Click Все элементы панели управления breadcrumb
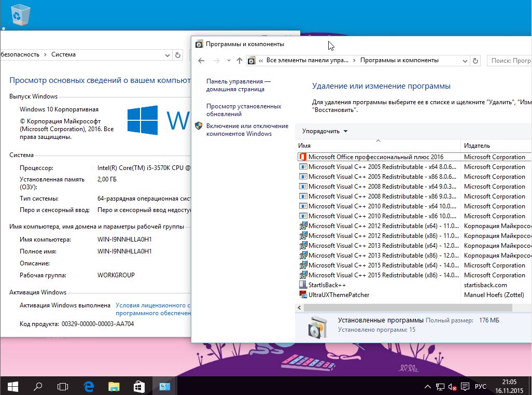Image resolution: width=532 pixels, height=395 pixels. (x=307, y=60)
